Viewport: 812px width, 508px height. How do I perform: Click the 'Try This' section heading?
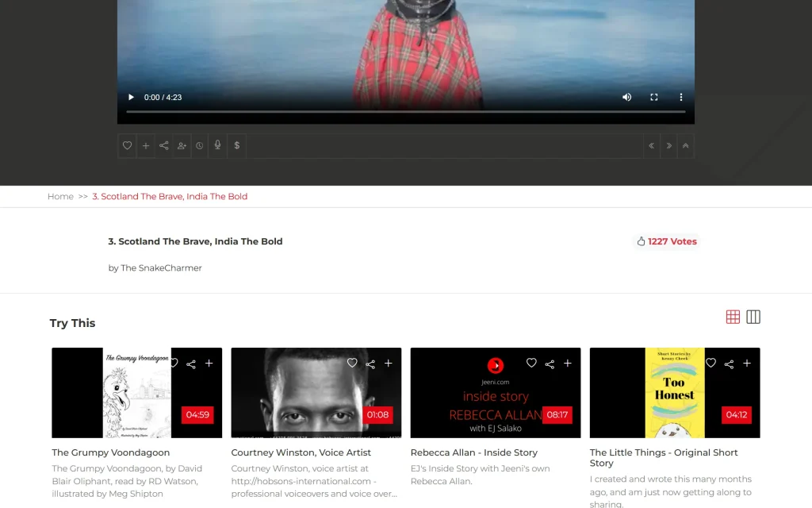click(x=72, y=323)
